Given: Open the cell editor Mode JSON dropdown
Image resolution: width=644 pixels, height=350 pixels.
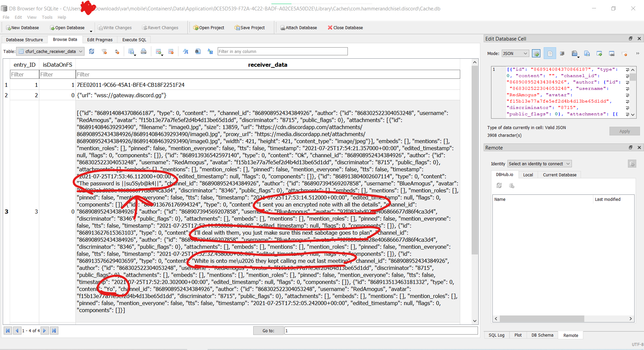Looking at the screenshot, I should coord(515,53).
